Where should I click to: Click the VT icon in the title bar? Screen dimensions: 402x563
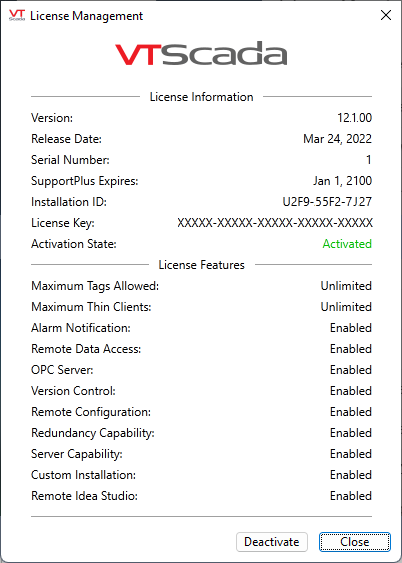[17, 15]
